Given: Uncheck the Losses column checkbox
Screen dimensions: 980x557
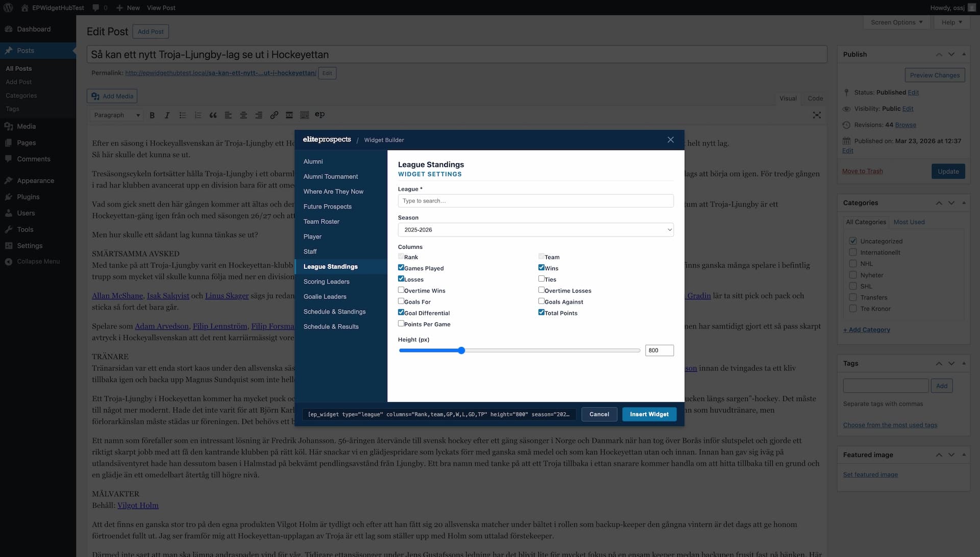Looking at the screenshot, I should [x=401, y=279].
